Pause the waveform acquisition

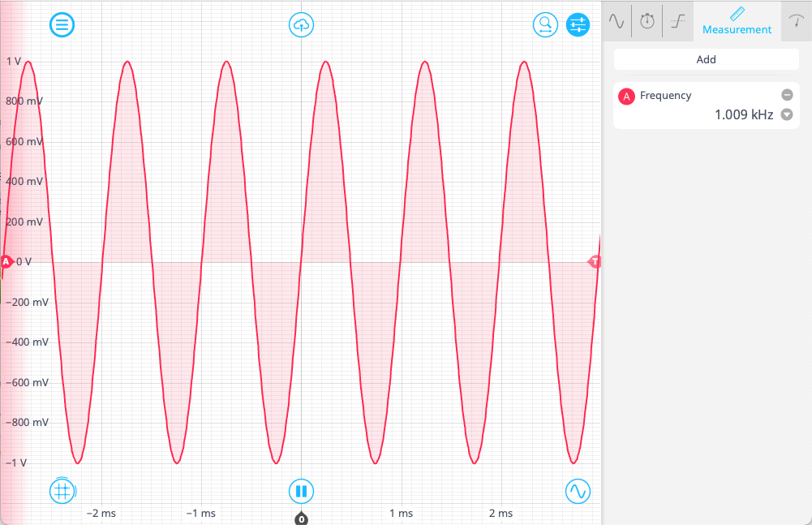pyautogui.click(x=301, y=490)
